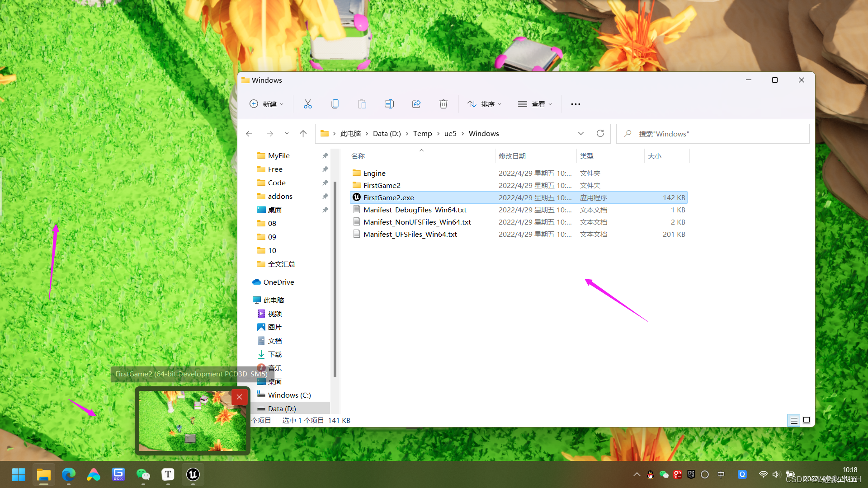
Task: Click the Share icon in toolbar
Action: pos(416,104)
